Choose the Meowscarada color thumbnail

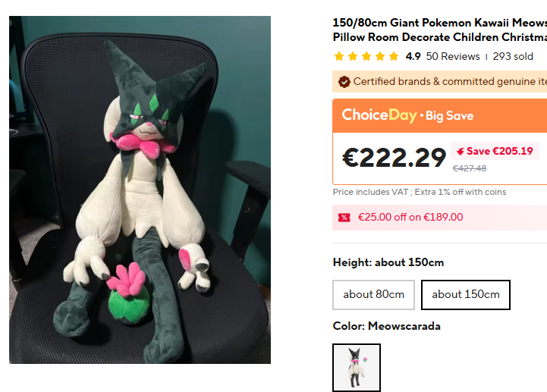point(357,368)
